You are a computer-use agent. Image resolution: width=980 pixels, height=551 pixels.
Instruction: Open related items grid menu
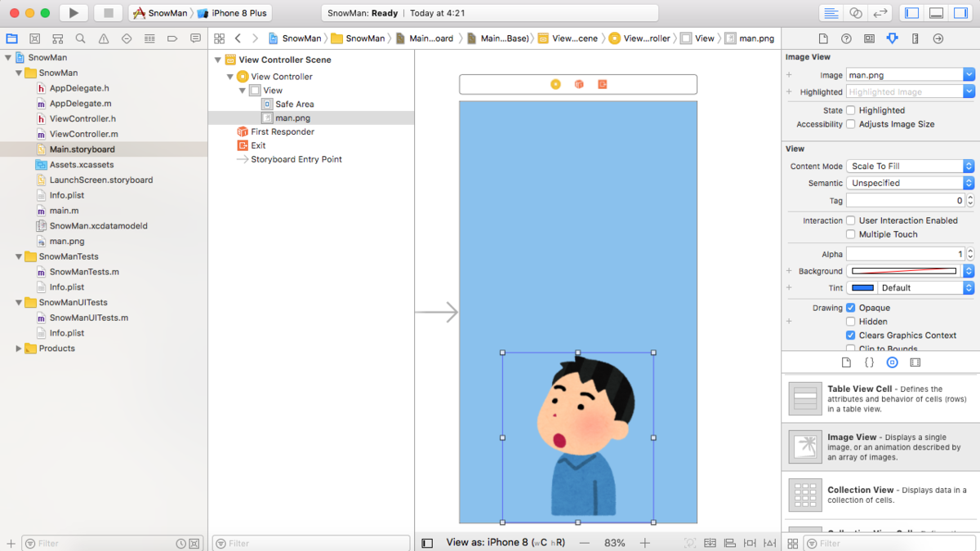219,38
